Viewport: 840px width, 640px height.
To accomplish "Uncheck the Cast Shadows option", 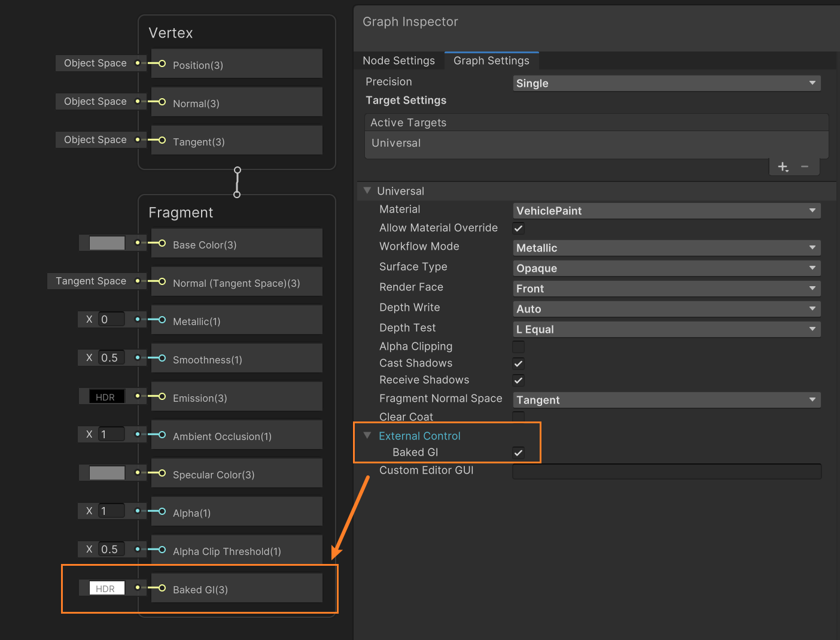I will (518, 363).
